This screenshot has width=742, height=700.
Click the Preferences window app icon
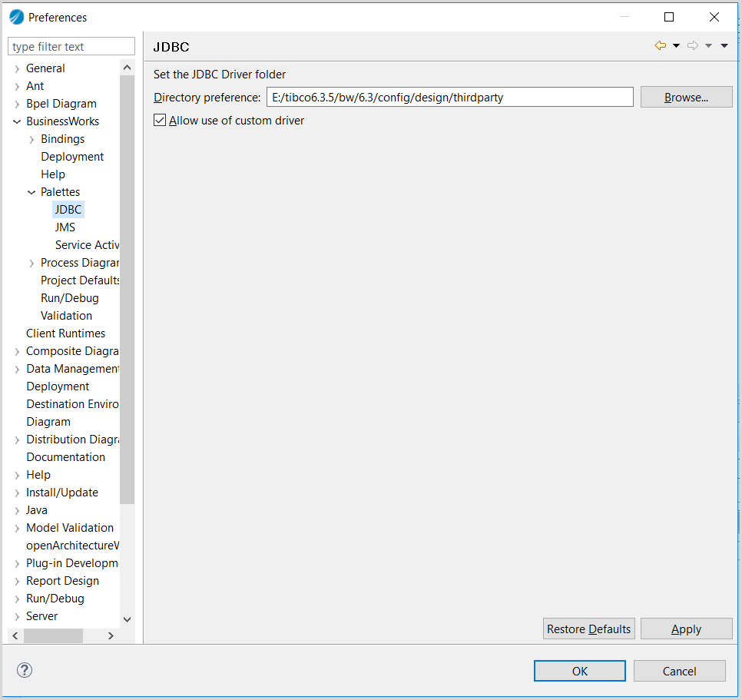tap(17, 17)
